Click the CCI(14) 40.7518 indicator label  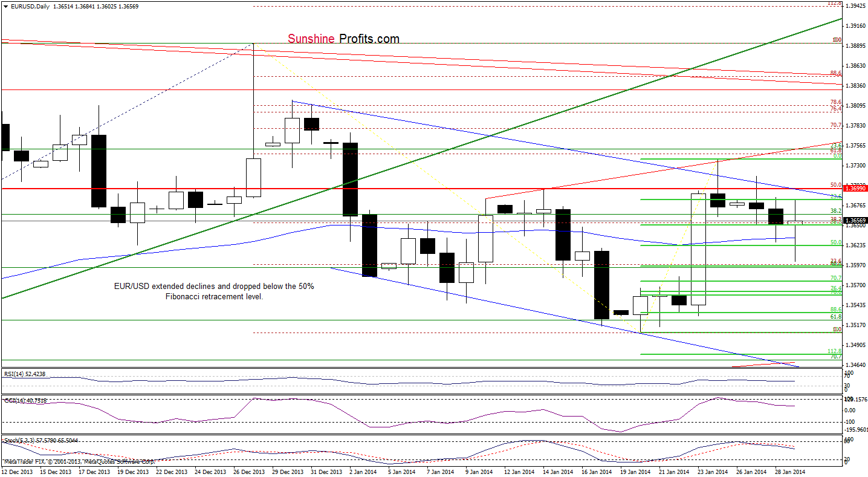click(x=25, y=400)
